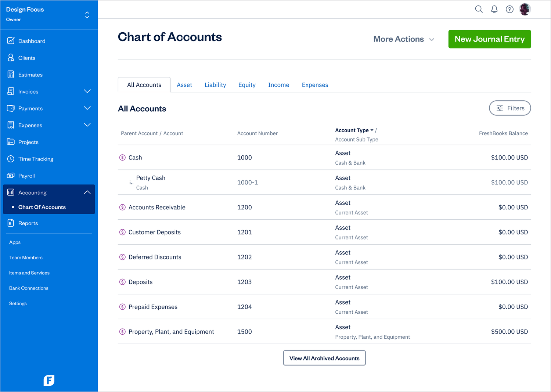The width and height of the screenshot is (551, 392).
Task: Select the Clients icon in the sidebar
Action: (x=11, y=58)
